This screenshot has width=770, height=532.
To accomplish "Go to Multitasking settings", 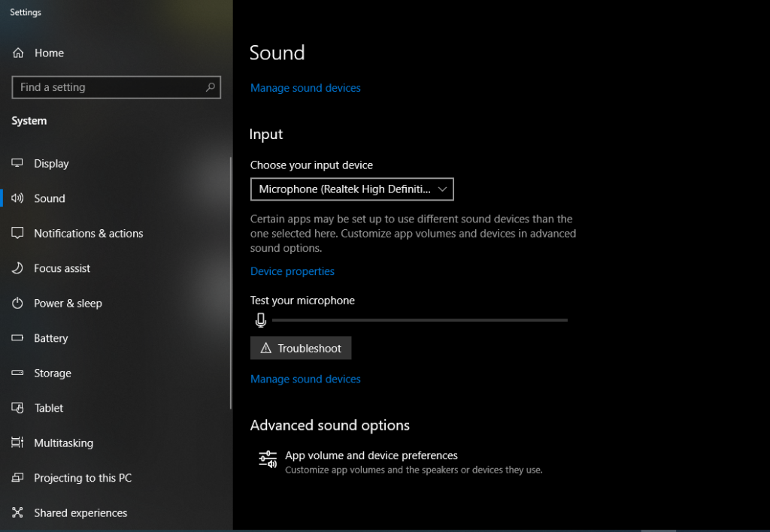I will (63, 443).
